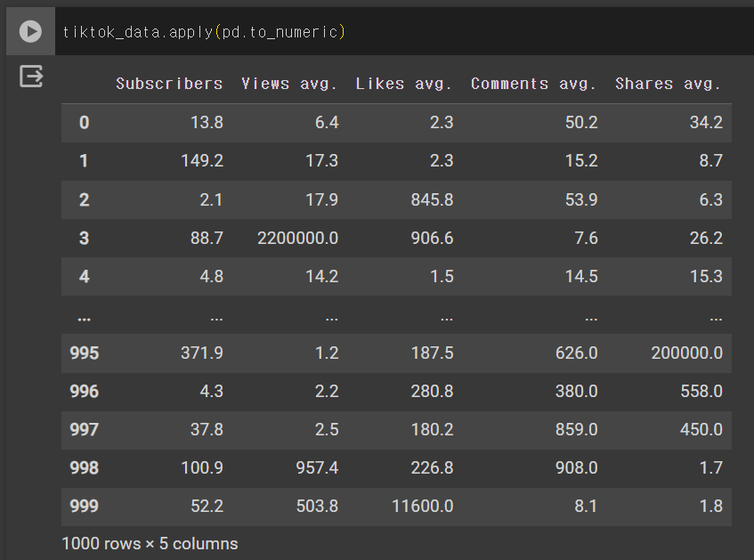Click into the code line tiktok_data.apply
This screenshot has width=754, height=560.
pos(204,32)
